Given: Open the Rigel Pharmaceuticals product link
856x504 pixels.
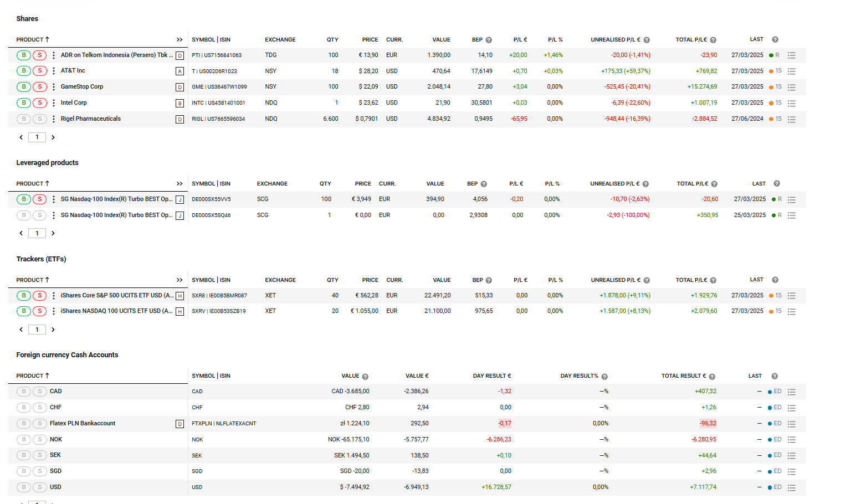Looking at the screenshot, I should [x=91, y=119].
